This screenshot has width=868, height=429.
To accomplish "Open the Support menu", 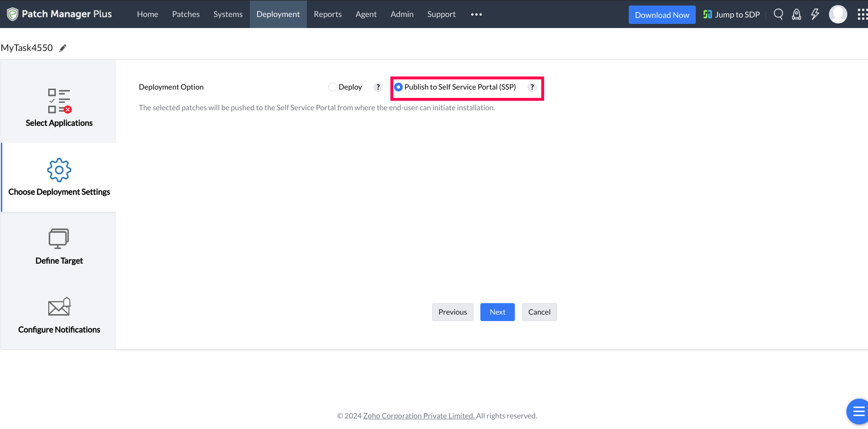I will 442,14.
